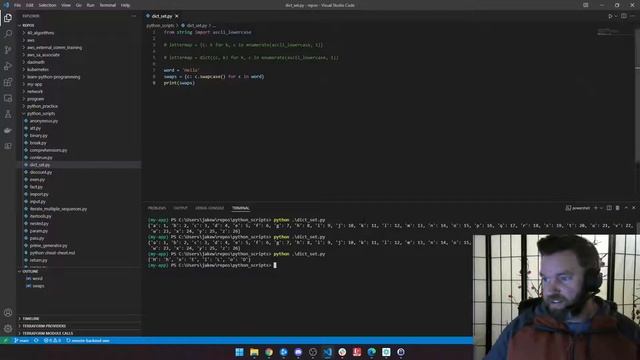Expand the python_practice folder
The image size is (640, 360).
(x=42, y=106)
